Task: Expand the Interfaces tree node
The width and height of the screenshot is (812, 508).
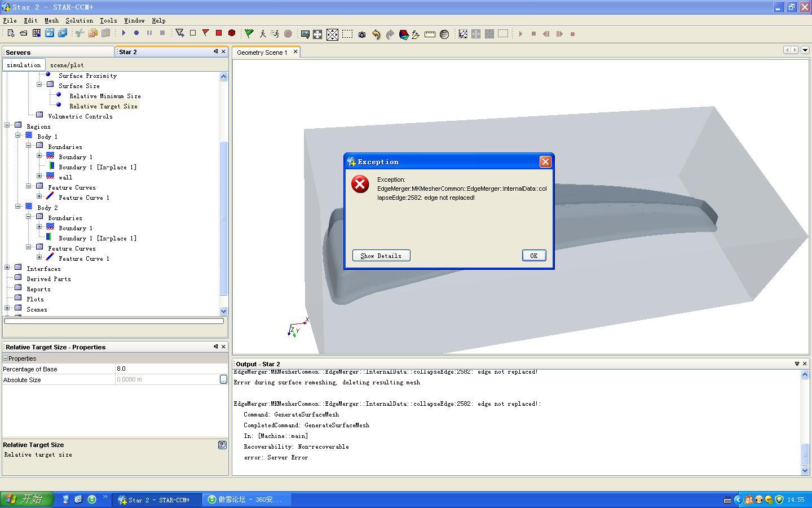Action: click(x=7, y=268)
